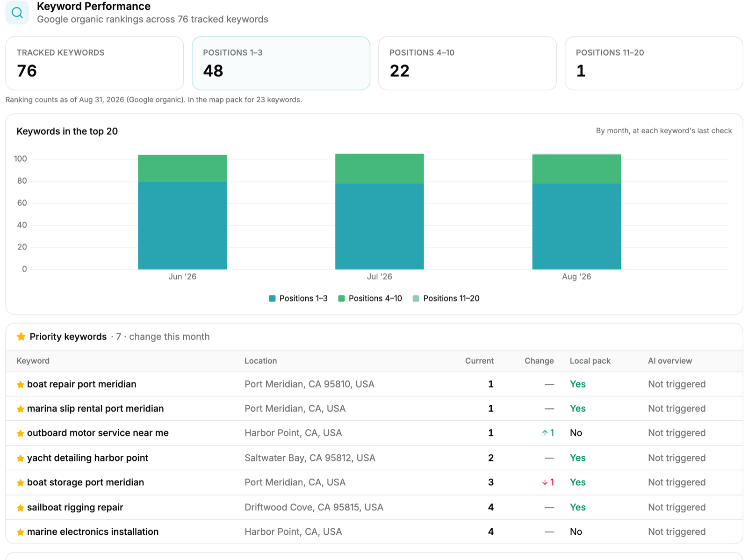Sort by the AI overview column header
The width and height of the screenshot is (748, 560).
670,361
